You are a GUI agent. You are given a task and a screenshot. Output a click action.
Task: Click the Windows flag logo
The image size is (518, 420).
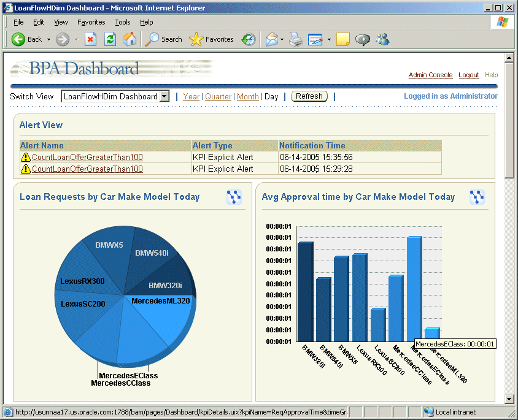503,22
